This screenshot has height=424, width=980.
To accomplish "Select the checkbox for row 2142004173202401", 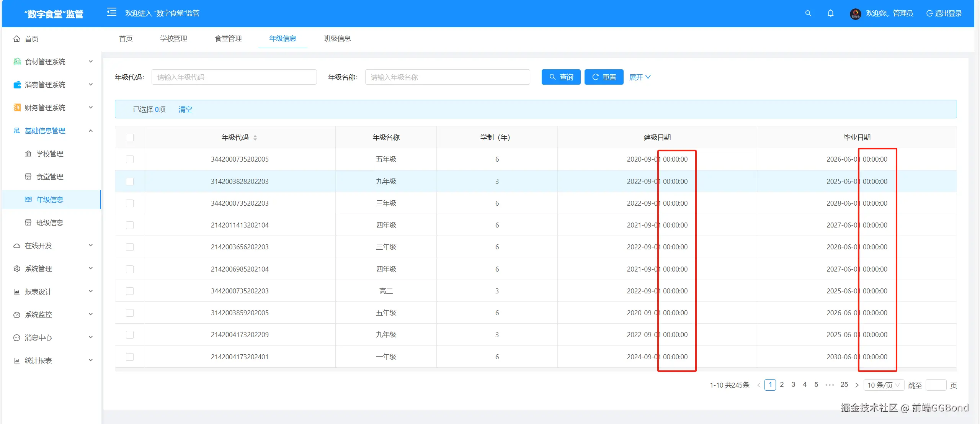I will click(x=130, y=357).
